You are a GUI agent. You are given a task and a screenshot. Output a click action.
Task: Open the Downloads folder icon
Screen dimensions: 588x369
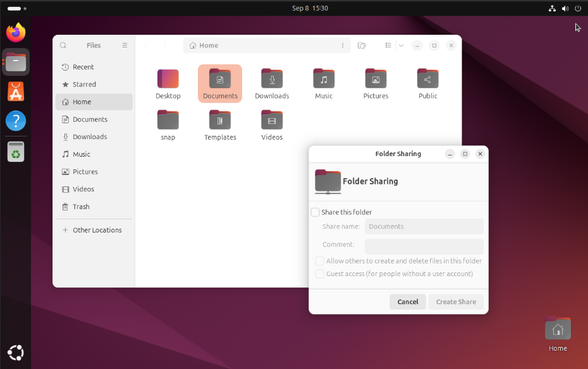272,80
